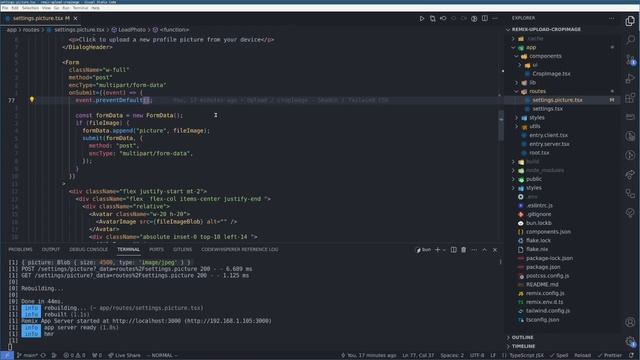The height and width of the screenshot is (360, 640).
Task: Switch to DEBUG CONSOLE panel tab
Action: click(x=88, y=249)
